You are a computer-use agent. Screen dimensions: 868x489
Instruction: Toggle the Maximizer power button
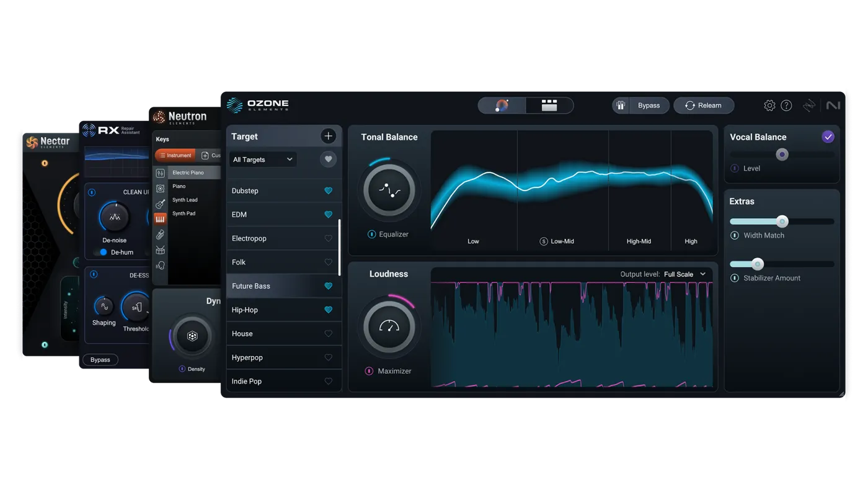pyautogui.click(x=369, y=371)
